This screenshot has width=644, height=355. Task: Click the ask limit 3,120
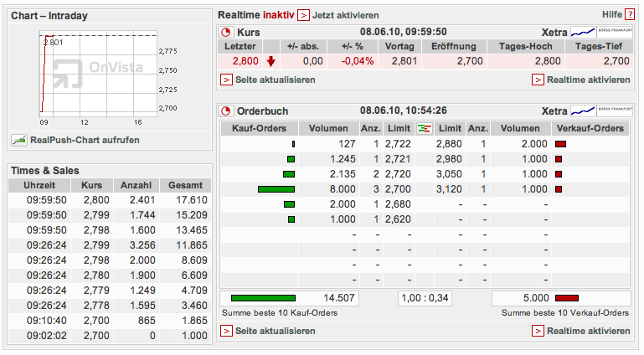tap(449, 189)
